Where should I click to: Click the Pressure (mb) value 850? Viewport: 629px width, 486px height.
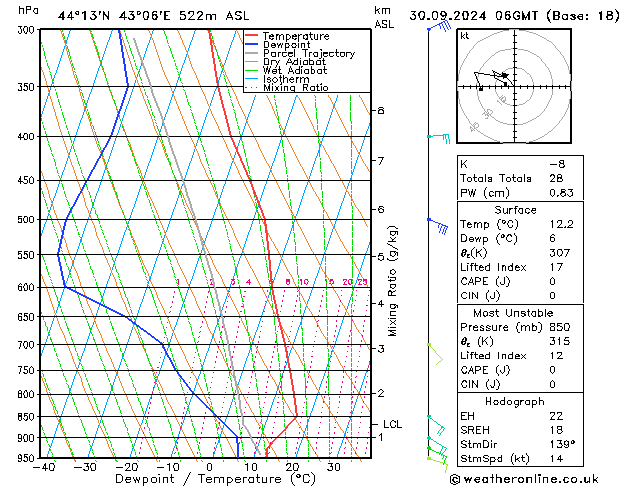560,327
